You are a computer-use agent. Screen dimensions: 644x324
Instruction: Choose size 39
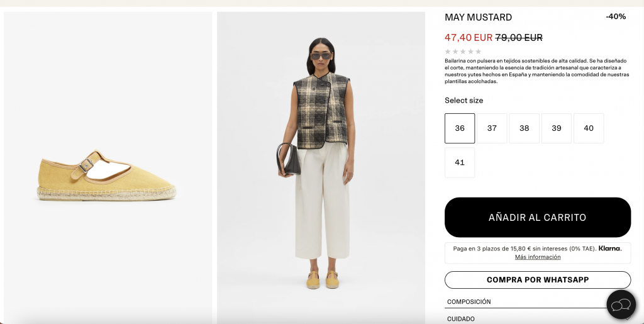pyautogui.click(x=557, y=128)
